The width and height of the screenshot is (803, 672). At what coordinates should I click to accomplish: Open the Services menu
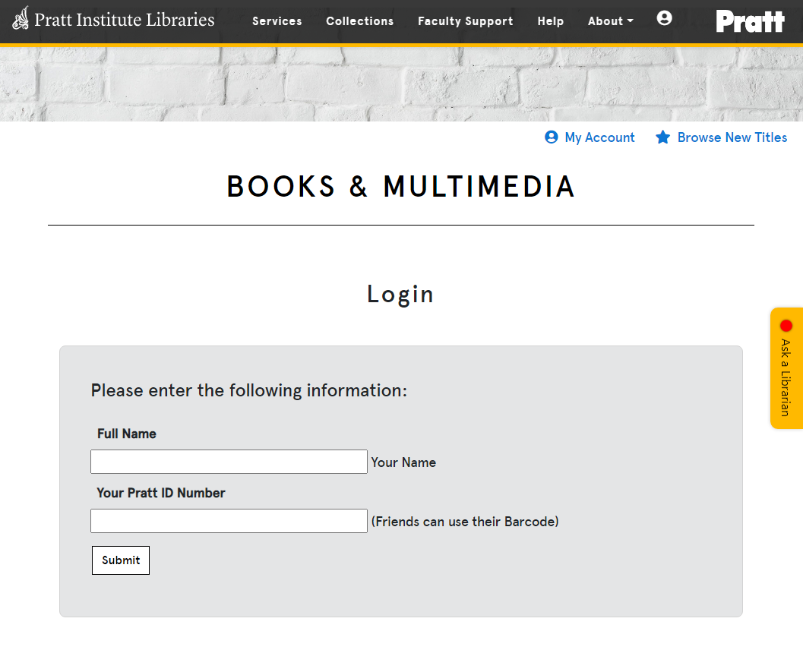coord(277,21)
